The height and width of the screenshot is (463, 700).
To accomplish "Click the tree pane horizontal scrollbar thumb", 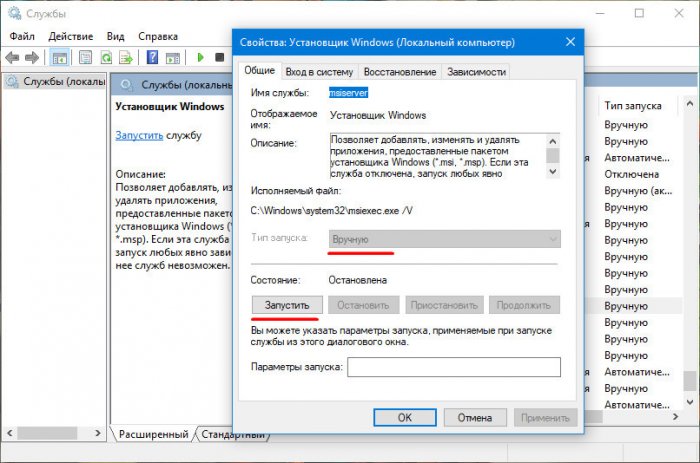I will [x=47, y=433].
